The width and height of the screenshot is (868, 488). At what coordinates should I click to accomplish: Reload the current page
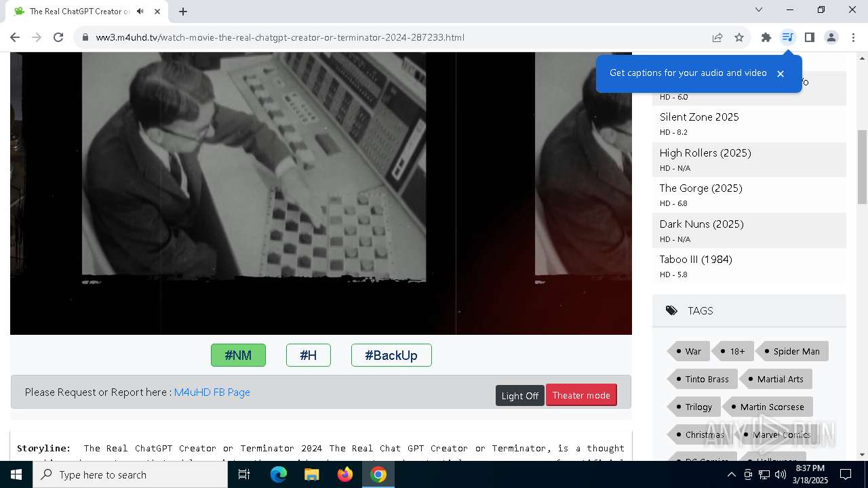click(x=58, y=37)
